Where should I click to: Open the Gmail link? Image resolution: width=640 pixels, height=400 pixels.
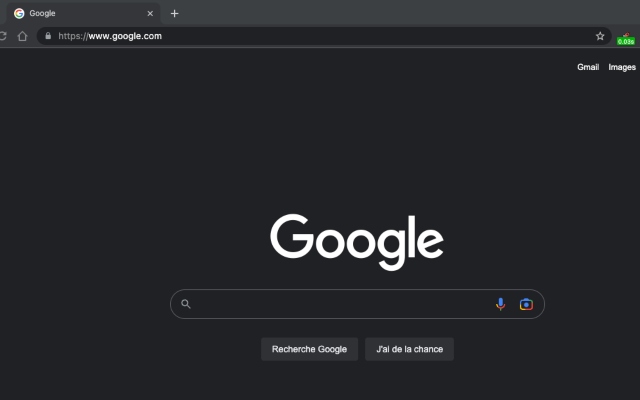588,67
